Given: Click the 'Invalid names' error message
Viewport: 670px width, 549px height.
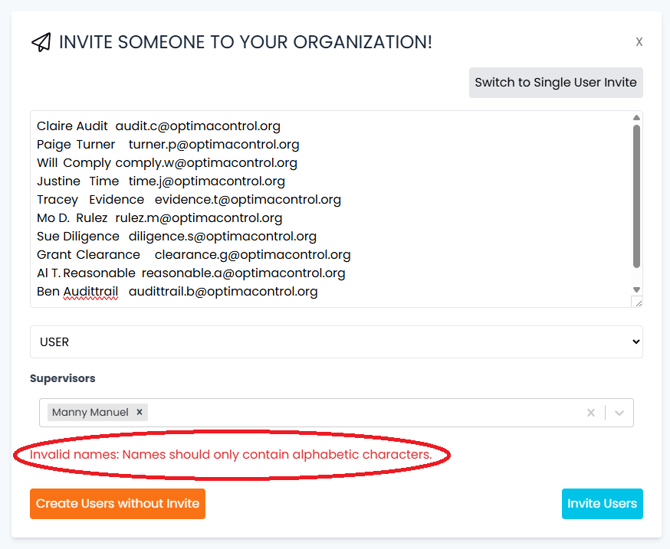Looking at the screenshot, I should [231, 454].
